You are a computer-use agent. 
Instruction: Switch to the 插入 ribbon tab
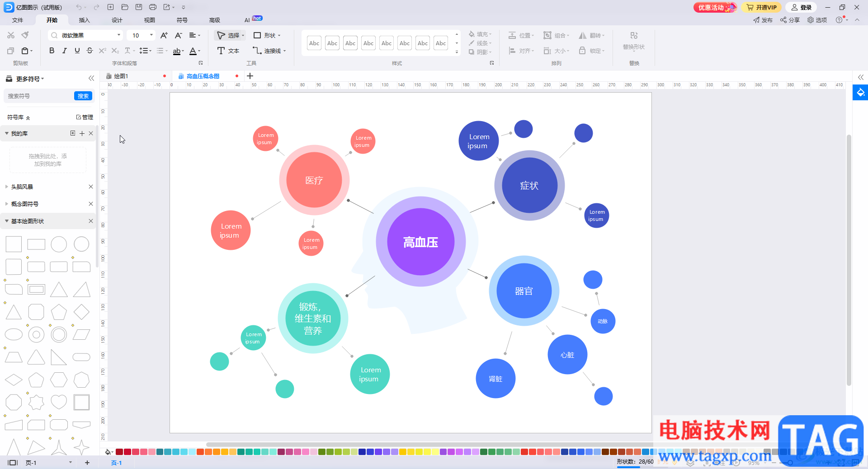pos(85,20)
